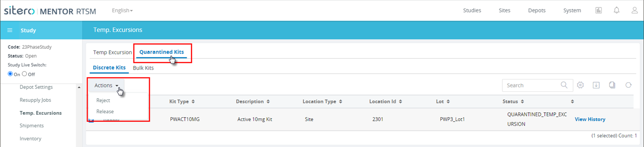This screenshot has width=644, height=147.
Task: Open the reports chart icon in header
Action: tap(598, 10)
